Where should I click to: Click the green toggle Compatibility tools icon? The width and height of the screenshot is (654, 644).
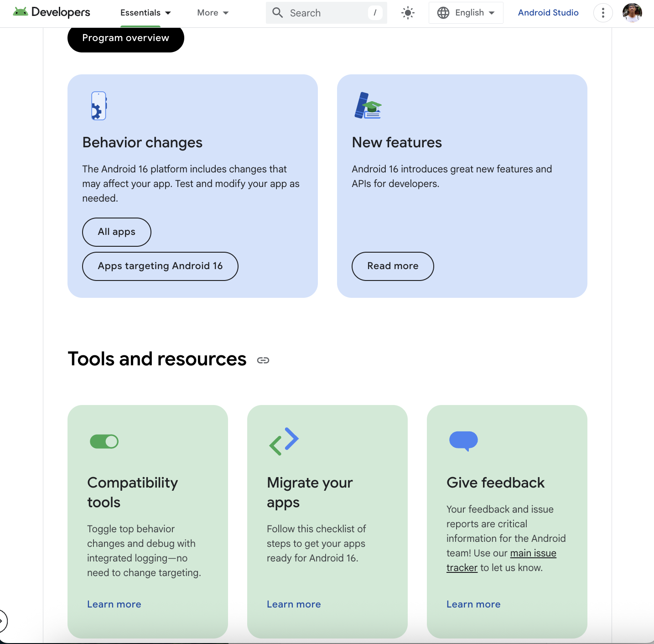pyautogui.click(x=104, y=441)
